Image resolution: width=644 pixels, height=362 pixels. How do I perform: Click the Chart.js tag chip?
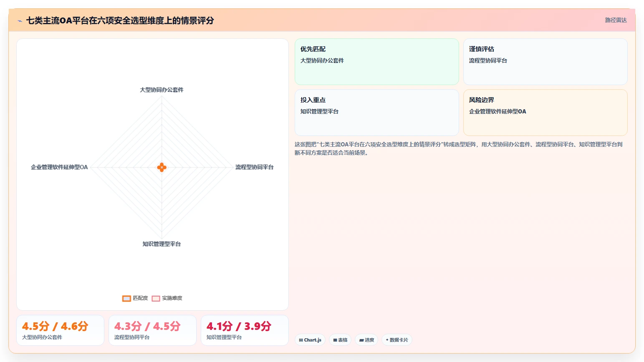click(310, 340)
